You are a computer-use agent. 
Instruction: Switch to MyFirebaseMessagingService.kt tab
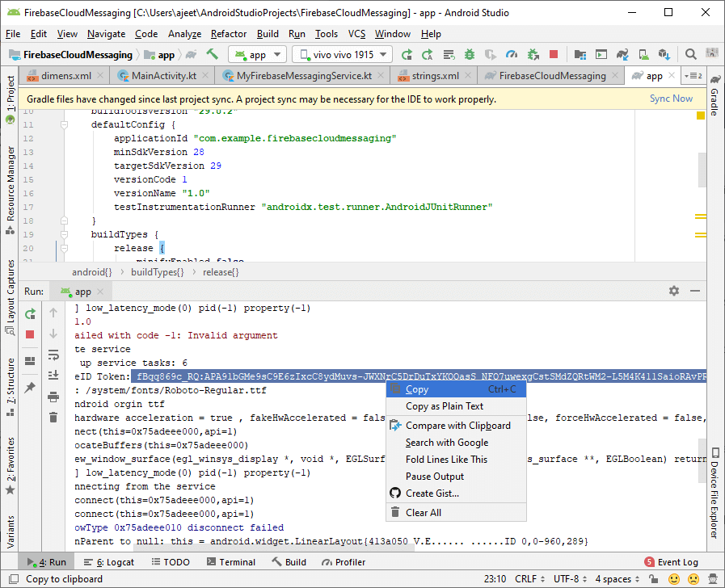coord(304,76)
